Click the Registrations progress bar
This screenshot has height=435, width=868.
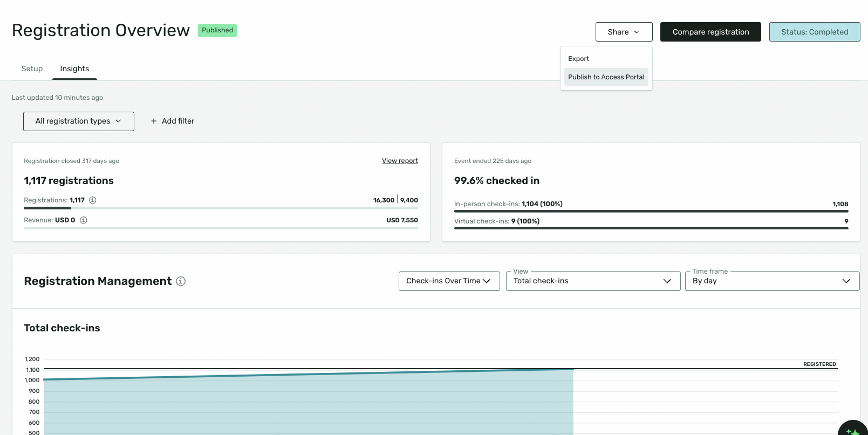221,208
